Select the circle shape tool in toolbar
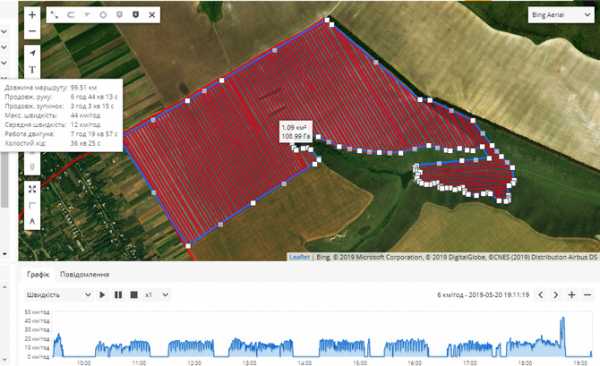Screen dimensions: 600x366 (103, 15)
